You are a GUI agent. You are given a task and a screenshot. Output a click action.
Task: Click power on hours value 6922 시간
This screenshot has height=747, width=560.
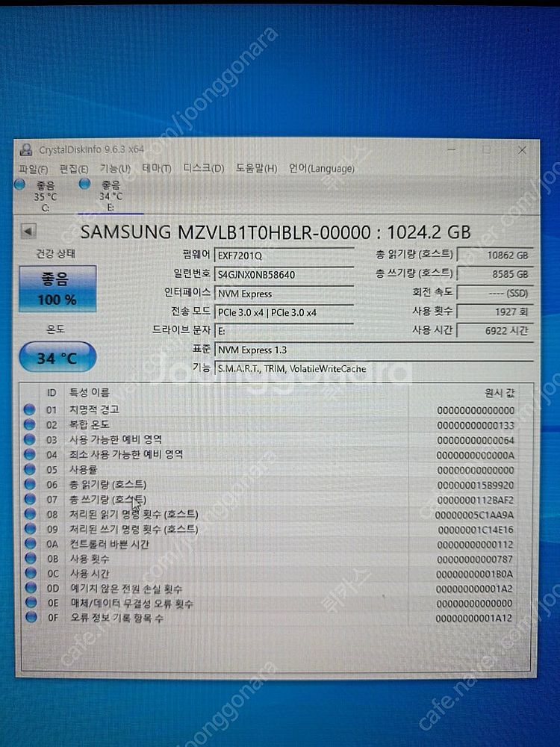pyautogui.click(x=495, y=330)
